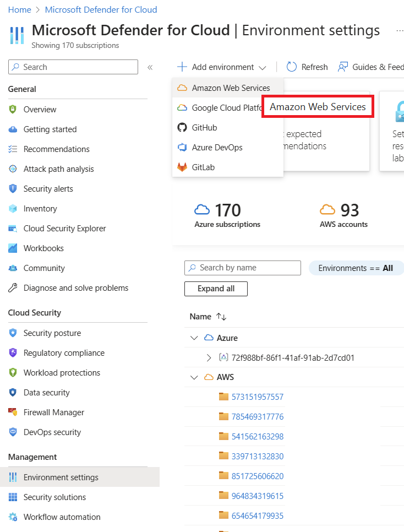This screenshot has height=532, width=404.
Task: Choose Azure DevOps from the menu
Action: (x=228, y=147)
